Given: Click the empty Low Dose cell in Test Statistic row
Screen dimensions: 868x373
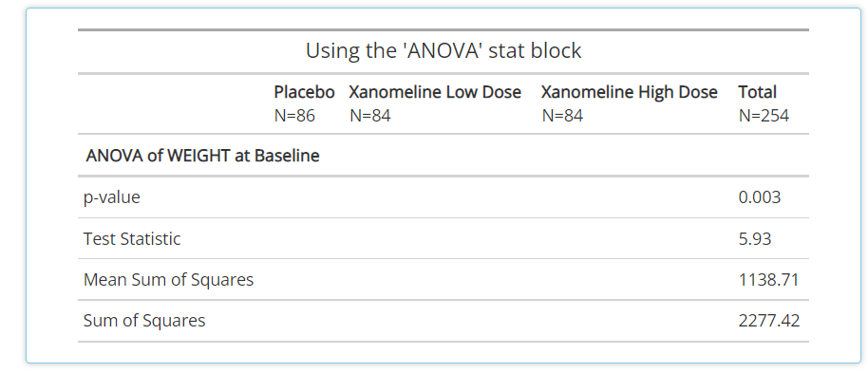Looking at the screenshot, I should (x=435, y=239).
